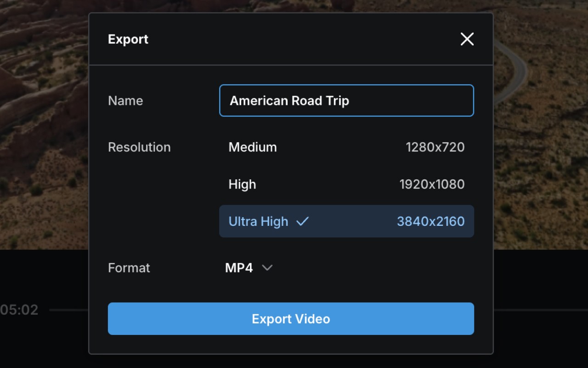This screenshot has width=588, height=368.
Task: Click inside the American Road Trip name field
Action: point(346,100)
